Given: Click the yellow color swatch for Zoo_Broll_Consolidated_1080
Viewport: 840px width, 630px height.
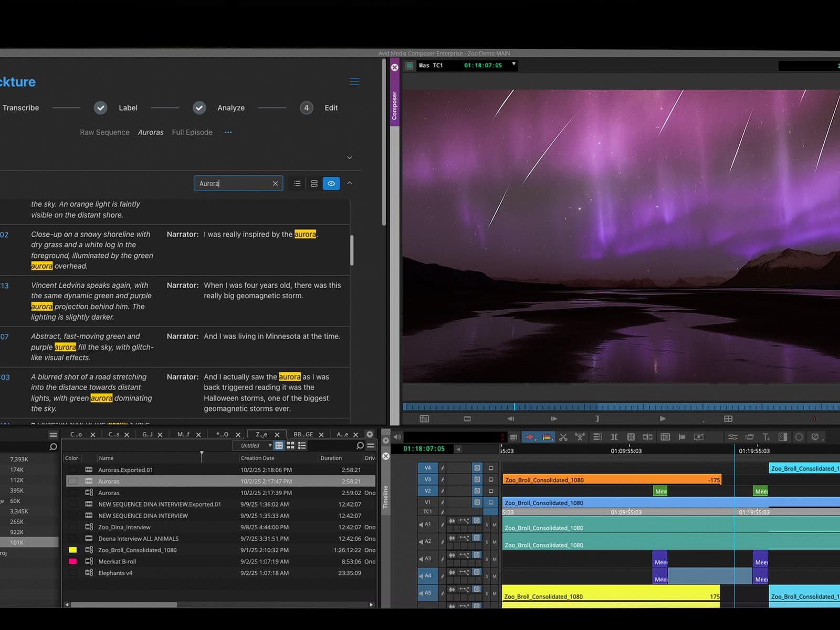Looking at the screenshot, I should [73, 550].
